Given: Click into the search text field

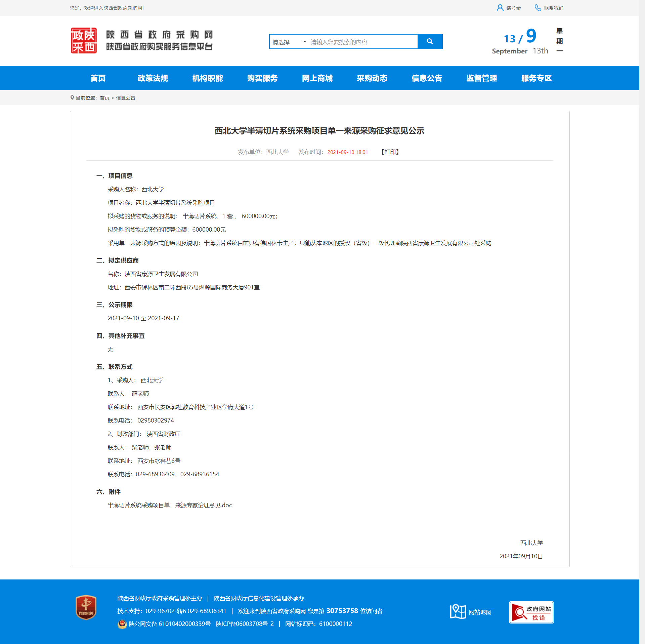Looking at the screenshot, I should tap(363, 42).
